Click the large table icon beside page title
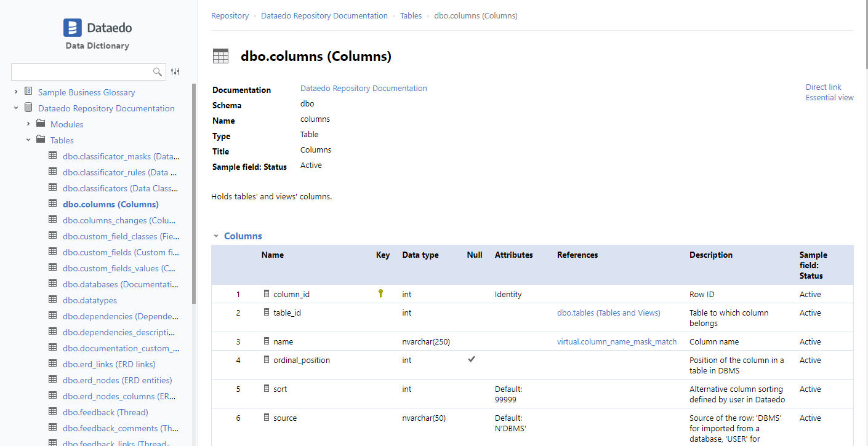Image resolution: width=868 pixels, height=446 pixels. [220, 56]
